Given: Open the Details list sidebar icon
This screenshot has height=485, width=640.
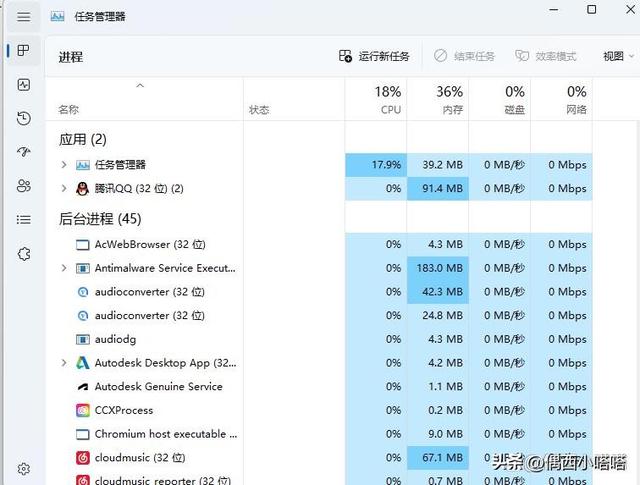Looking at the screenshot, I should 24,220.
